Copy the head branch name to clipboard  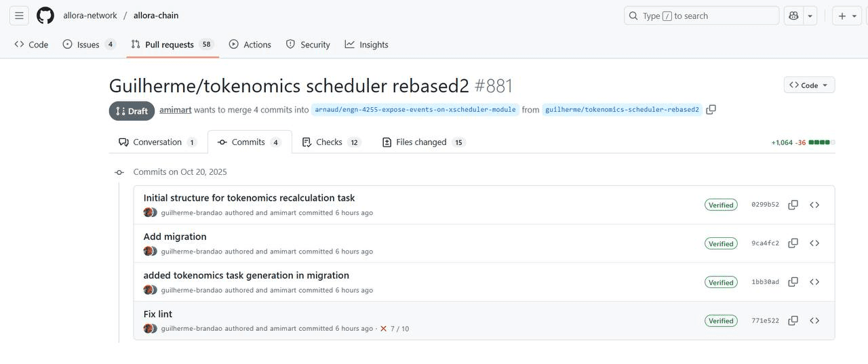click(x=711, y=110)
